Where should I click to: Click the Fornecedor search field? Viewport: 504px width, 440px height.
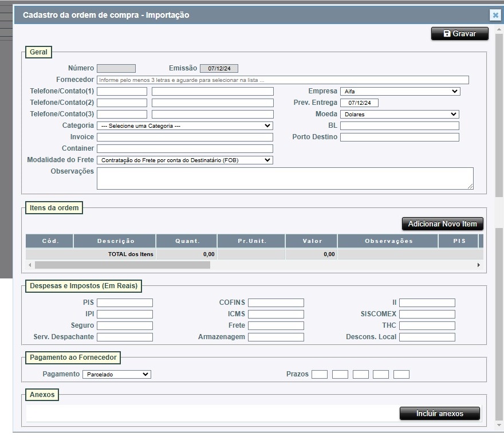click(282, 80)
